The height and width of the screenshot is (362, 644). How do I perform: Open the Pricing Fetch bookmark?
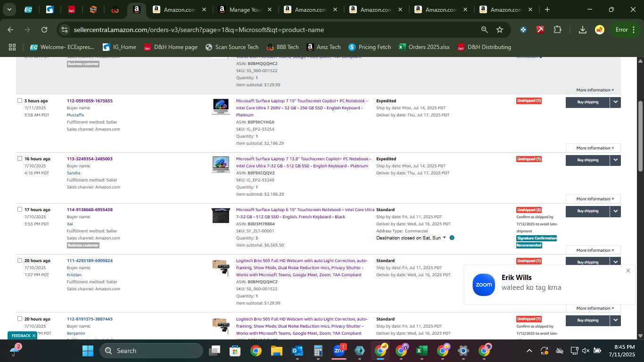click(x=370, y=47)
